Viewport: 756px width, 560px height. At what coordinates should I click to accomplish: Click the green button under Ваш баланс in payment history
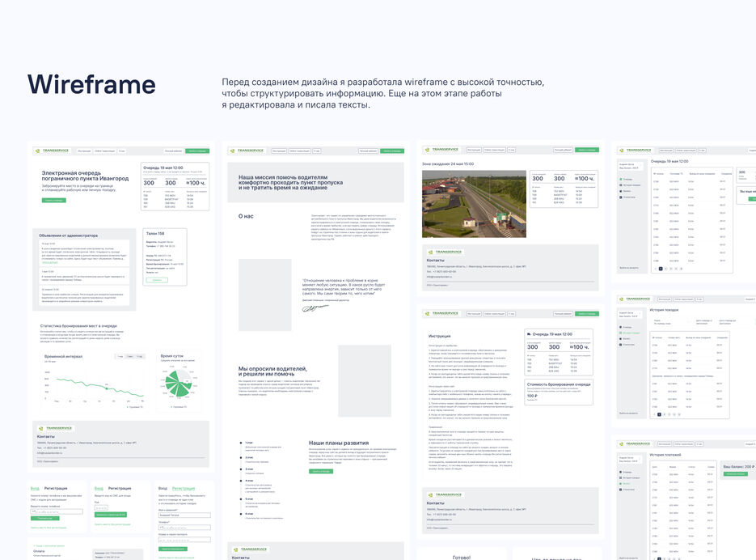(x=735, y=474)
